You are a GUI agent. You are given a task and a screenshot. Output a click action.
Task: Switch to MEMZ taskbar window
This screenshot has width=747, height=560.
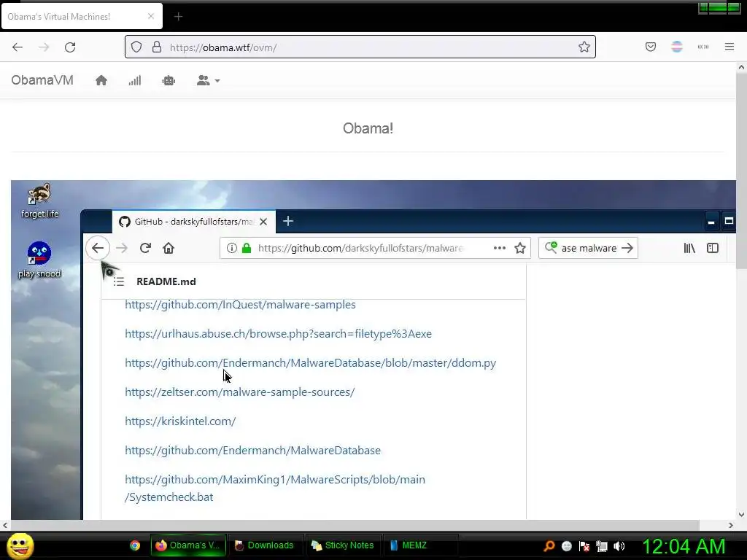pyautogui.click(x=420, y=545)
